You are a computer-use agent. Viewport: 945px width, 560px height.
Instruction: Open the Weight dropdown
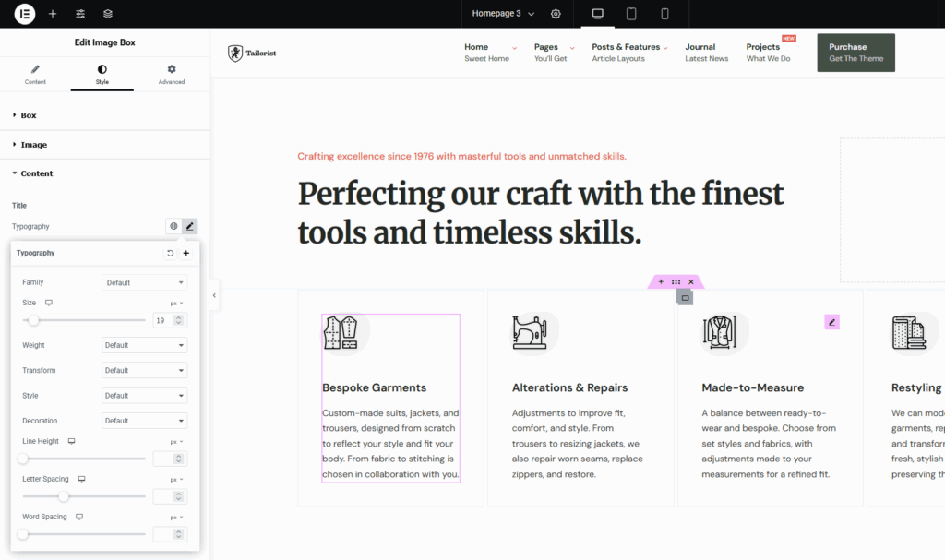pyautogui.click(x=144, y=345)
